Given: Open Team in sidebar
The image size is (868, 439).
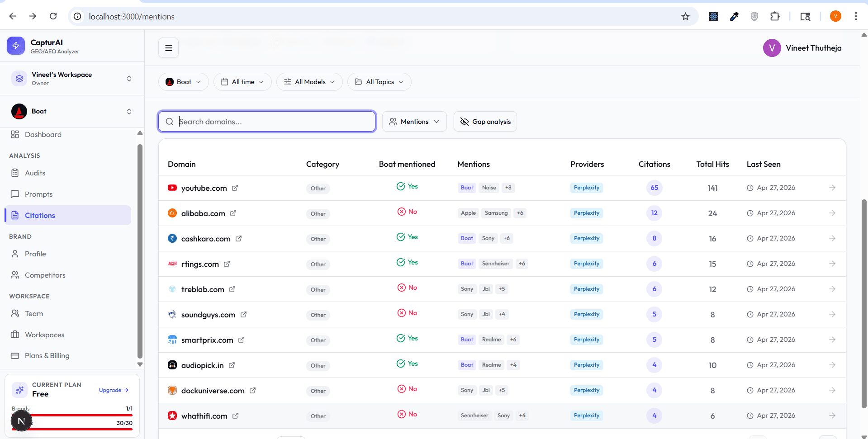Looking at the screenshot, I should pos(68,314).
